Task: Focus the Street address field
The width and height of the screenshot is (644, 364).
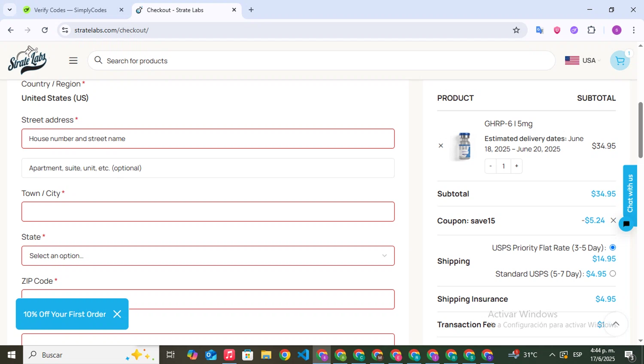Action: [x=208, y=139]
